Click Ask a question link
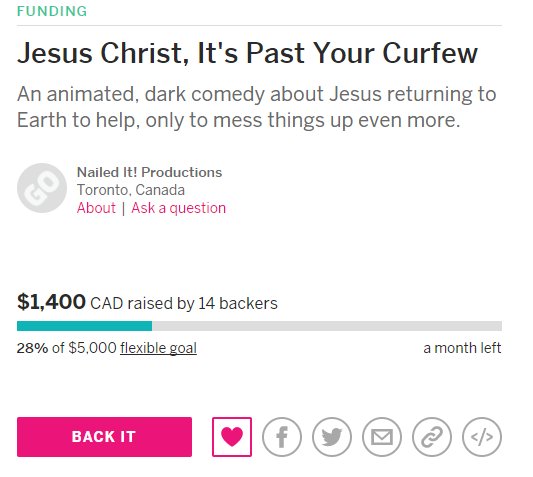 pos(178,208)
